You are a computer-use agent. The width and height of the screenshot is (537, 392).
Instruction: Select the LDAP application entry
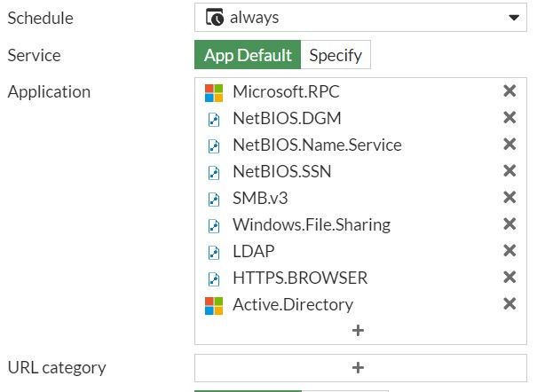[254, 251]
